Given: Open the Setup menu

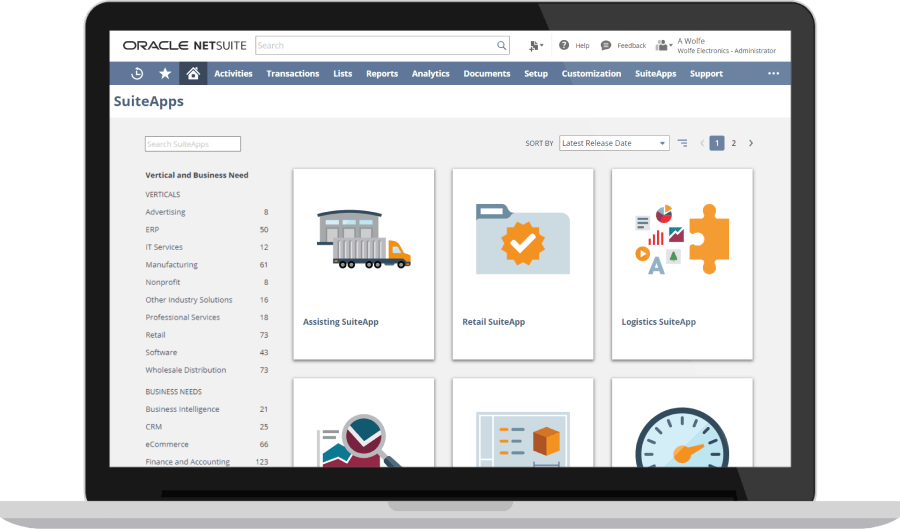Looking at the screenshot, I should 536,73.
